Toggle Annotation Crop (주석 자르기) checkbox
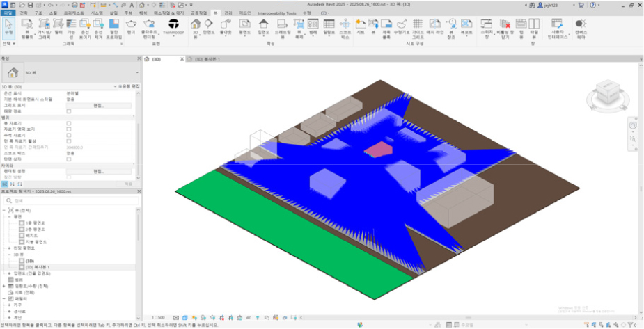This screenshot has width=644, height=329. [69, 135]
